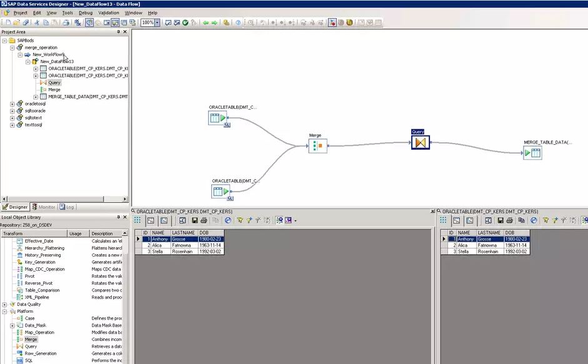588x364 pixels.
Task: Switch to the Log tab
Action: click(67, 207)
